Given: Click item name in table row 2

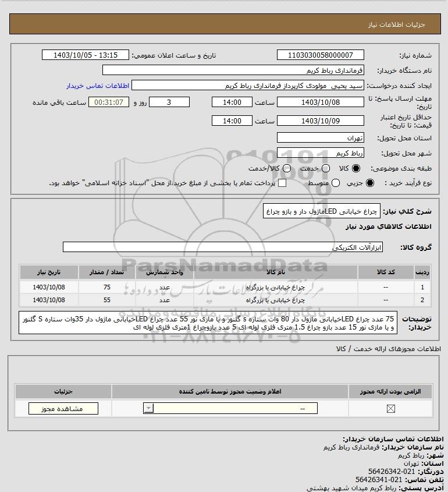Looking at the screenshot, I should [x=275, y=300].
